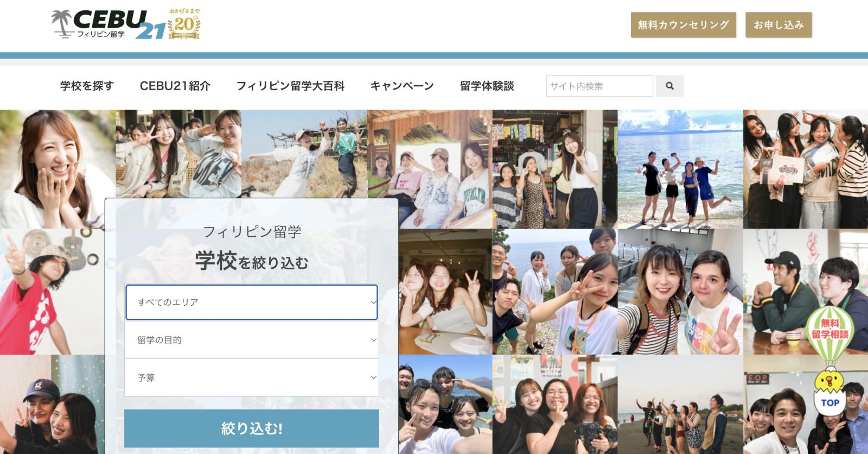Screen dimensions: 868x454
Task: Open the フィリピン留学大百科 menu
Action: point(290,86)
